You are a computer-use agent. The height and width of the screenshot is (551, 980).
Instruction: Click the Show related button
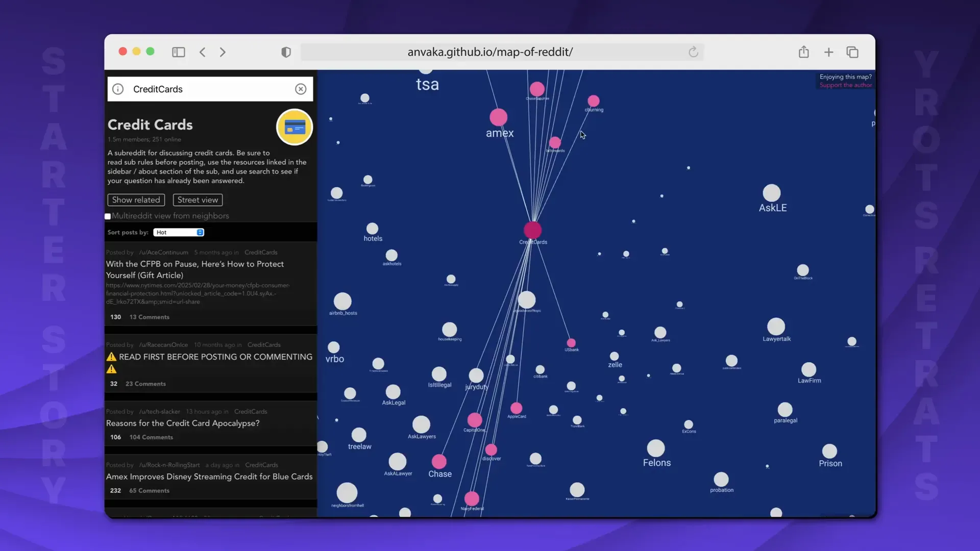pos(136,200)
